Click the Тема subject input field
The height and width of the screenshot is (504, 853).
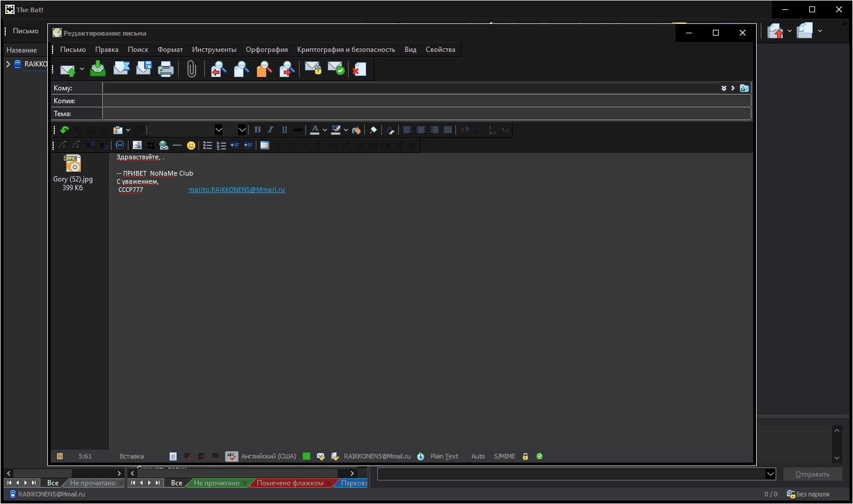point(427,114)
